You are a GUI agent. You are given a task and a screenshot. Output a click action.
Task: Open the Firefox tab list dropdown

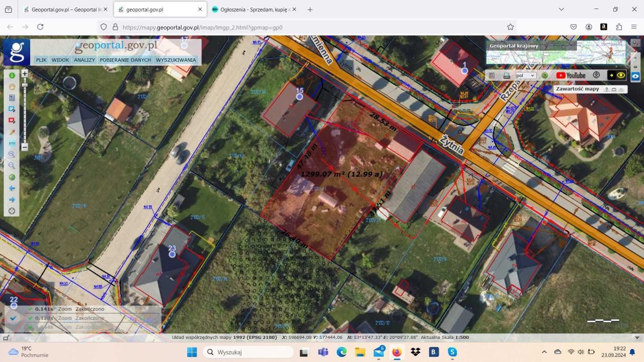coord(562,10)
